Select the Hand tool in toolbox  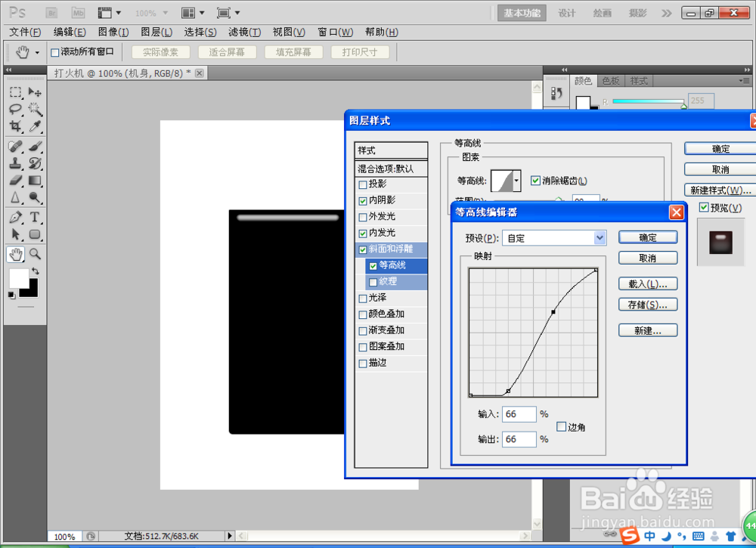click(15, 253)
